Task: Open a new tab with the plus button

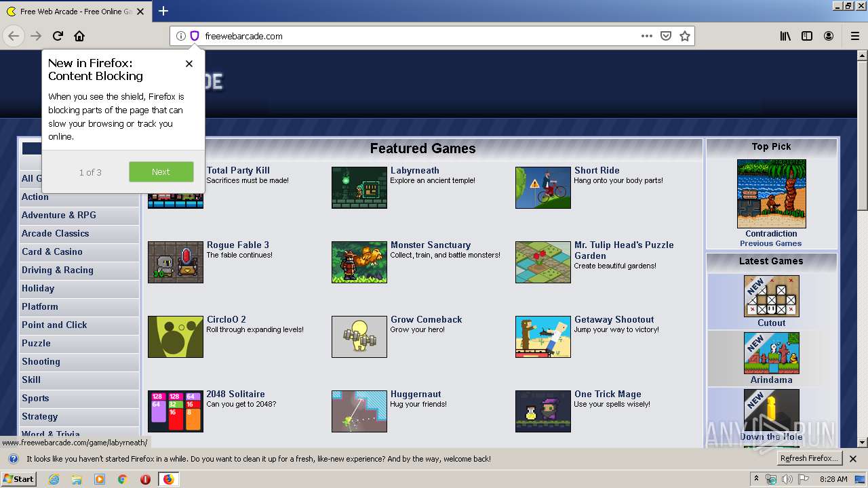Action: [x=163, y=11]
